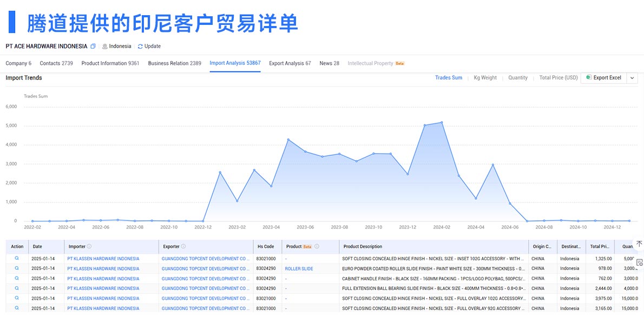Screen dimensions: 644x315
Task: View details of the 83021000 INSET 102G row
Action: pyautogui.click(x=17, y=258)
